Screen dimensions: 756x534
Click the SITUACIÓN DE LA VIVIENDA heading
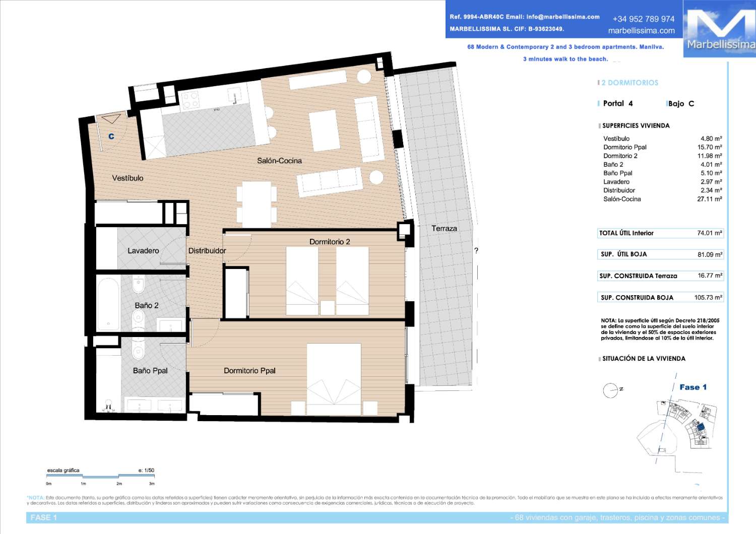[x=644, y=359]
